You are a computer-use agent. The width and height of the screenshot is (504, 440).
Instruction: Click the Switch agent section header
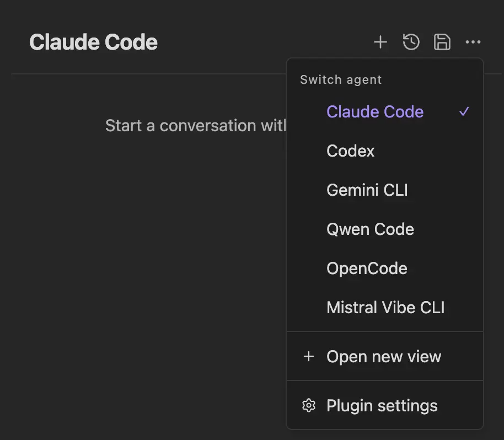340,79
